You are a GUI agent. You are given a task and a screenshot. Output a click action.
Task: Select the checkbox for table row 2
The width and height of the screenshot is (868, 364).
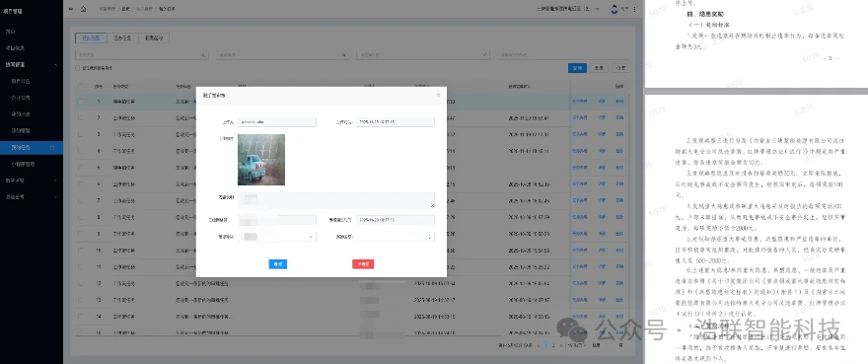click(81, 118)
